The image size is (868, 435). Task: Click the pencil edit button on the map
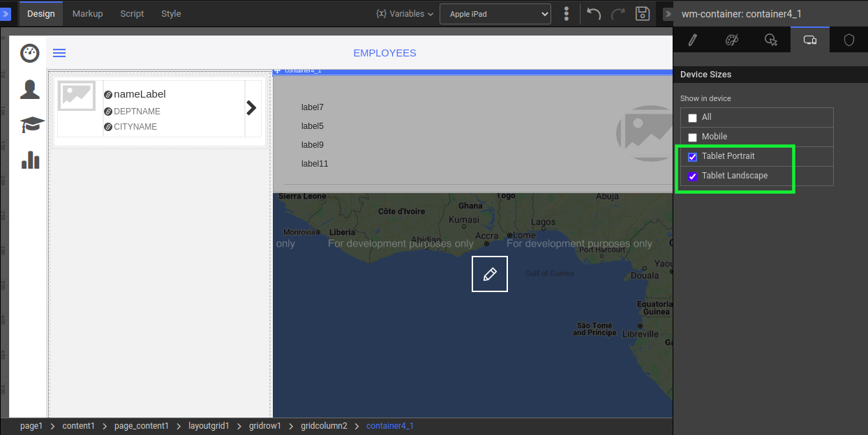point(490,274)
